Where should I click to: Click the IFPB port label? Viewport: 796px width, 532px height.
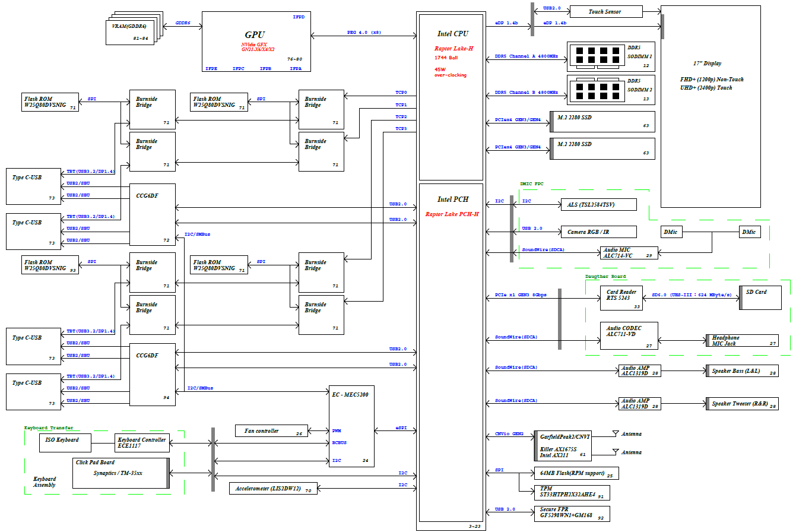(x=266, y=68)
